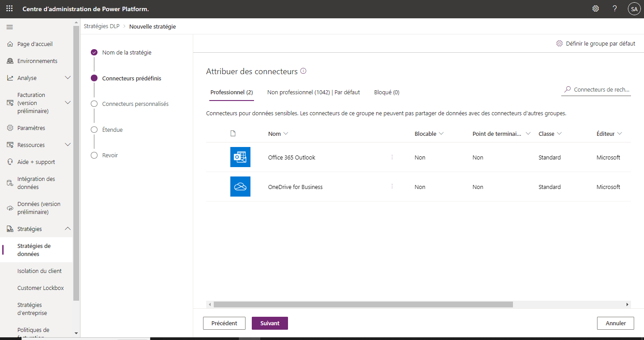Click the Page d'accueil home icon
Screen dimensions: 644x340
10,44
